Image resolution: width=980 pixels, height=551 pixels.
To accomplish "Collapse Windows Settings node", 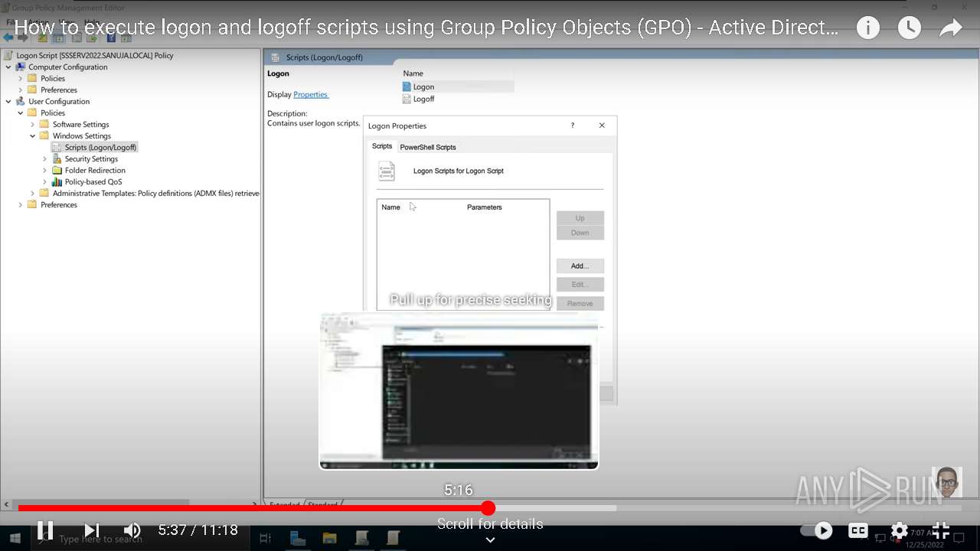I will 33,135.
